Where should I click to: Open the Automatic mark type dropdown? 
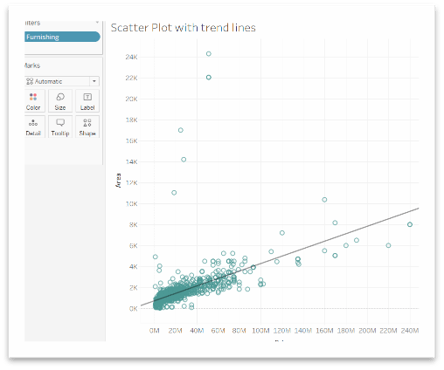[x=62, y=81]
